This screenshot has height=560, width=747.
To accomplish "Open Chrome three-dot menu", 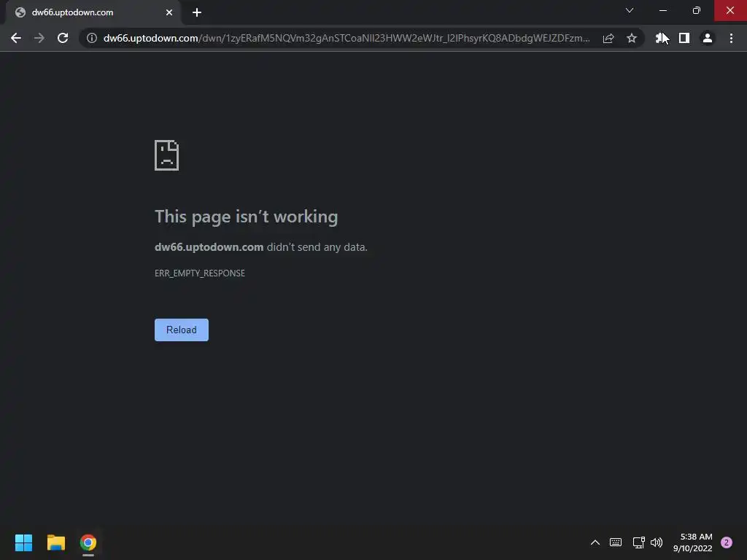I will click(x=731, y=38).
